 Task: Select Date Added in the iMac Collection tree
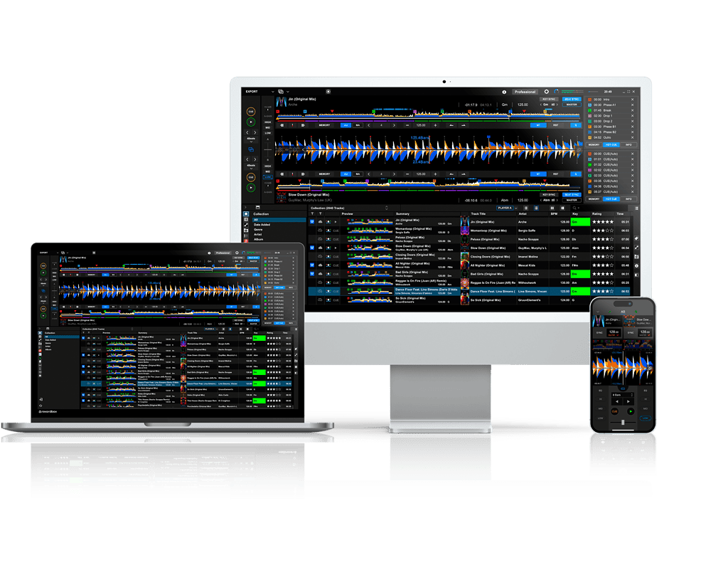262,224
